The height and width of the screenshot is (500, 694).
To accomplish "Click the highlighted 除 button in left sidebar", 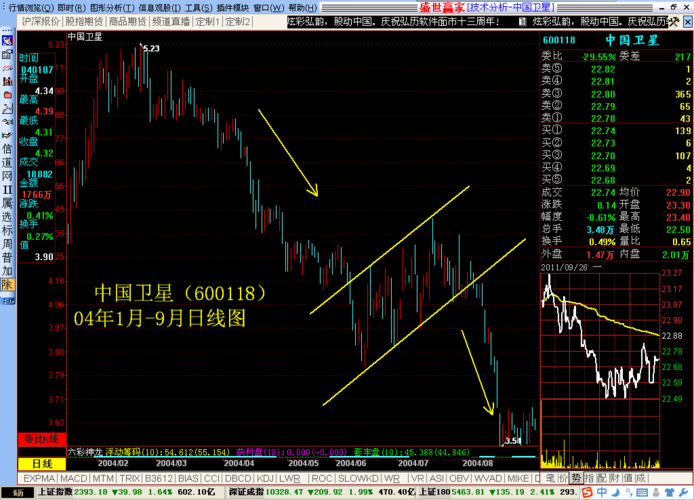I will point(7,285).
